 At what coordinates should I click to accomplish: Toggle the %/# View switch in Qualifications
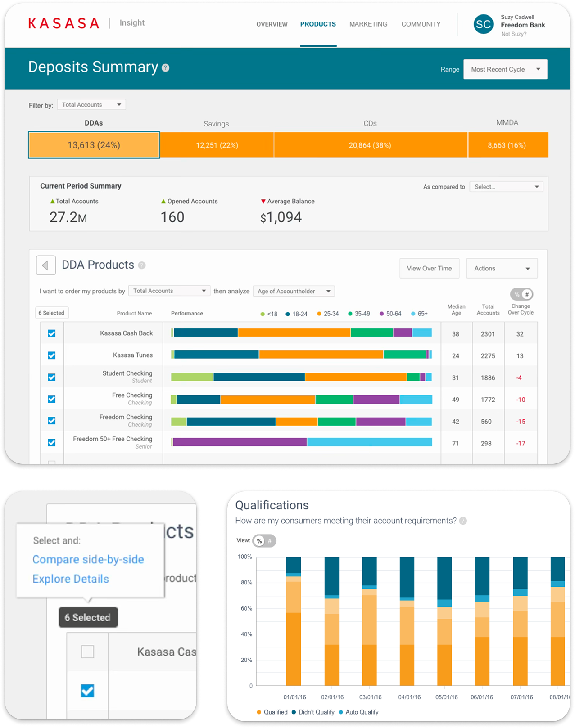tap(264, 541)
